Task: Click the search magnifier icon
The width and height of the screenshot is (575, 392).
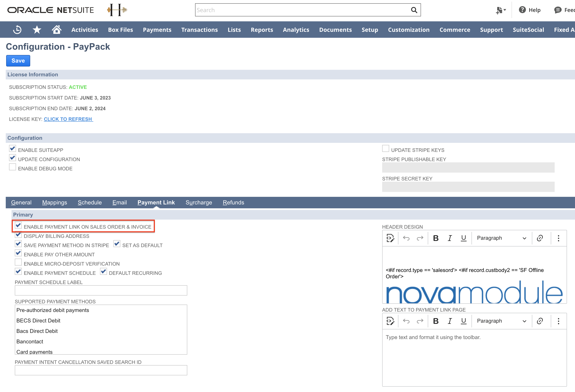Action: tap(414, 10)
